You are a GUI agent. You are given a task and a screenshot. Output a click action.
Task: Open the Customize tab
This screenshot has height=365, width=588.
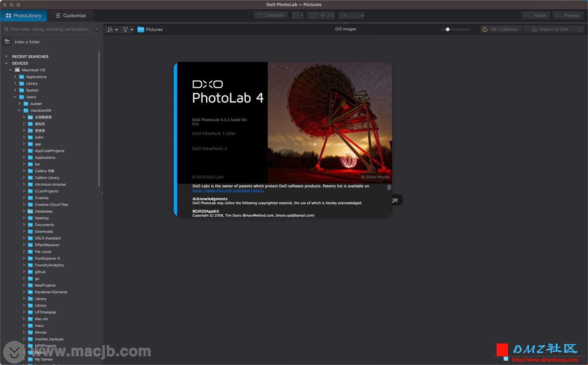click(71, 15)
